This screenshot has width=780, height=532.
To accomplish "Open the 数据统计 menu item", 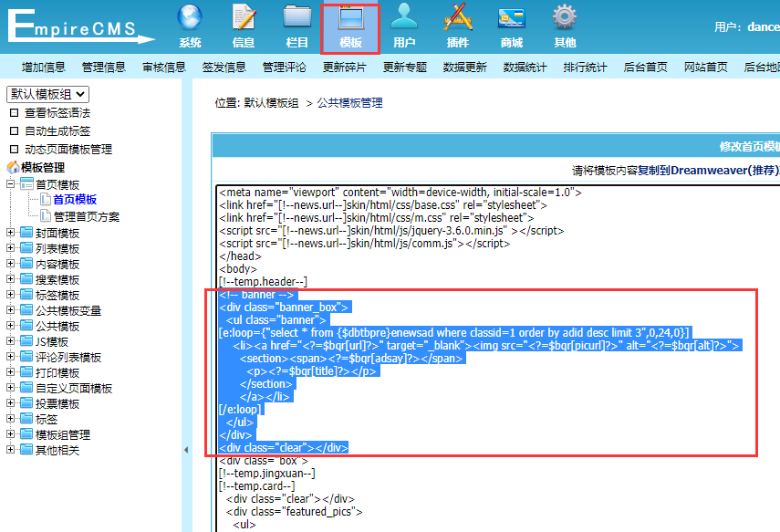I will [525, 68].
